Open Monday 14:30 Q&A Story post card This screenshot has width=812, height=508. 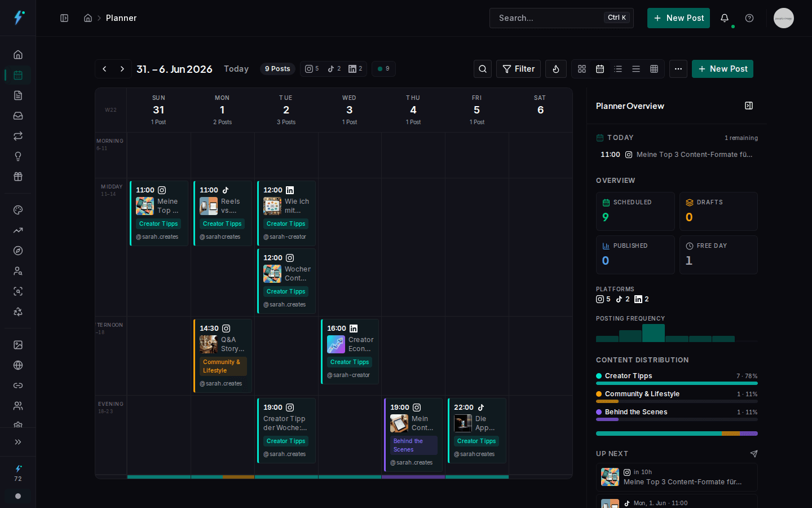point(223,356)
